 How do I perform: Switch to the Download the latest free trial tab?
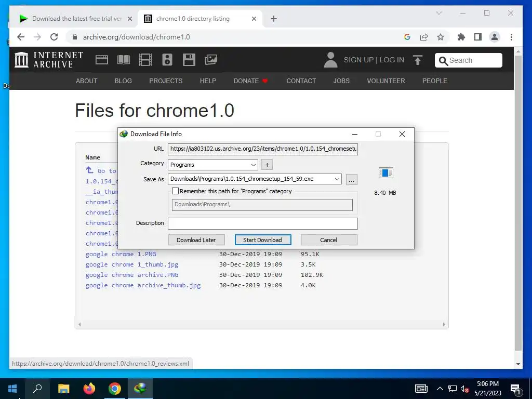click(76, 19)
